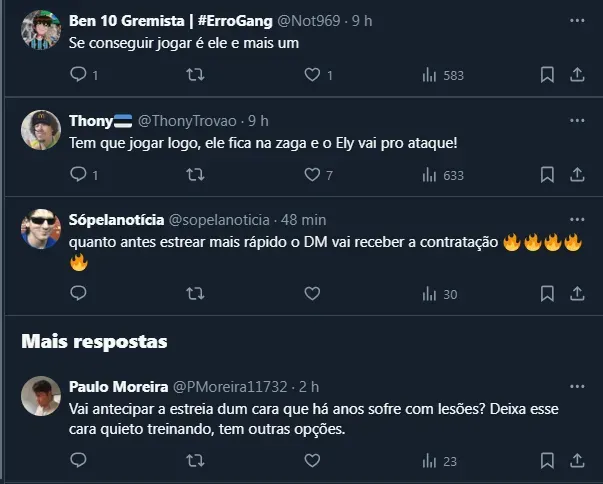Repost Ben 10 Gremista's tweet
Screen dimensions: 603x484
[x=196, y=74]
